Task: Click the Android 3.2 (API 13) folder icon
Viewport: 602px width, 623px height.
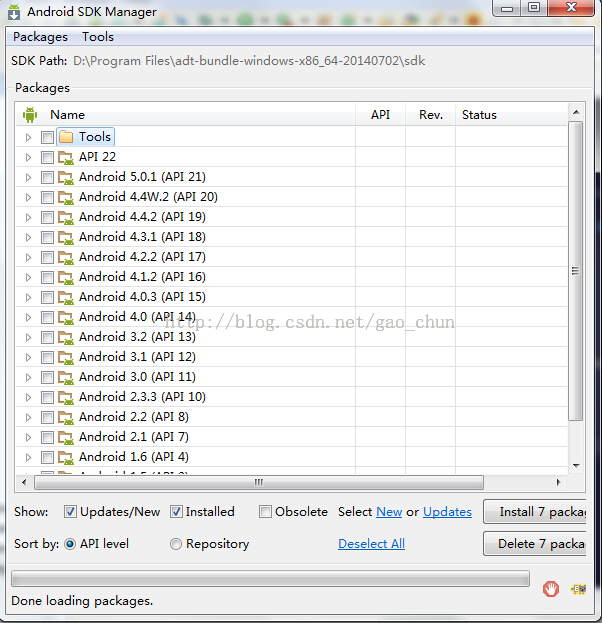Action: (x=66, y=337)
